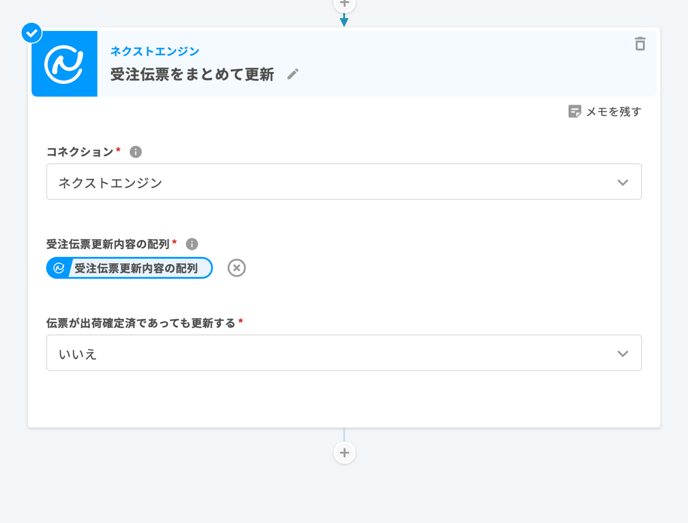Screen dimensions: 688x523
Task: Edit step title with pencil icon
Action: 293,74
